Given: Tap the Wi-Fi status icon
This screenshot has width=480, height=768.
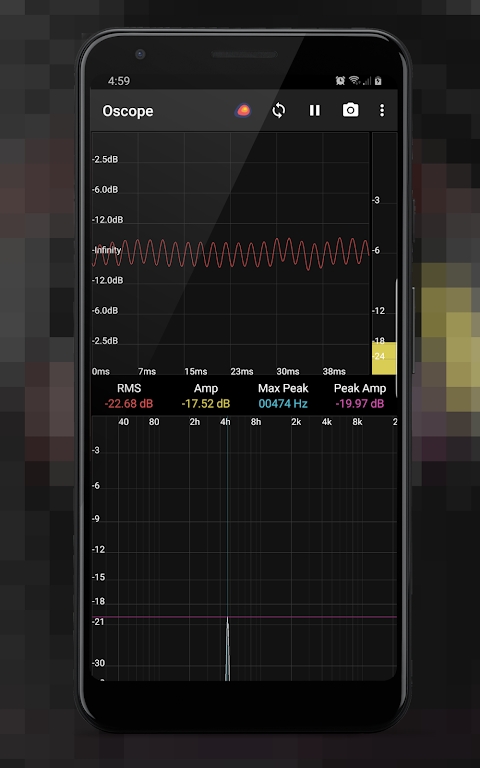Looking at the screenshot, I should [x=355, y=81].
